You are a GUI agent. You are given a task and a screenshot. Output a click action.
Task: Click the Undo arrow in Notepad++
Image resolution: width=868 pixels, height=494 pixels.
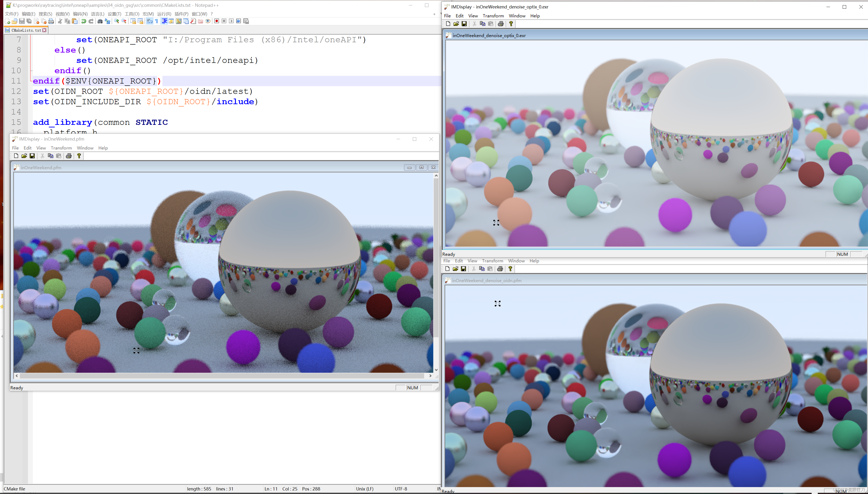[84, 21]
